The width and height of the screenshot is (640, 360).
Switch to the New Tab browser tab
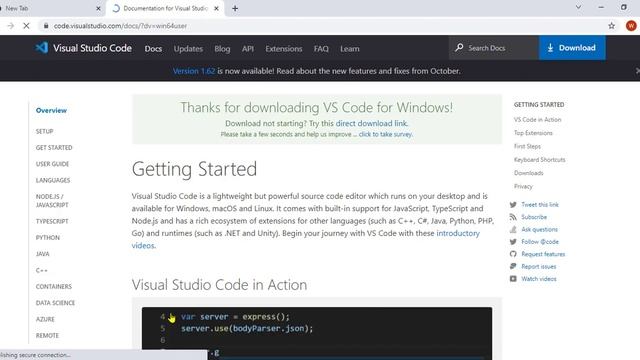coord(49,8)
